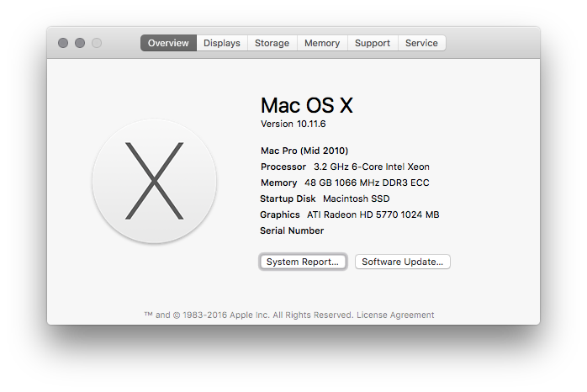Minimize the About This Mac window
The image size is (587, 392).
[x=80, y=43]
